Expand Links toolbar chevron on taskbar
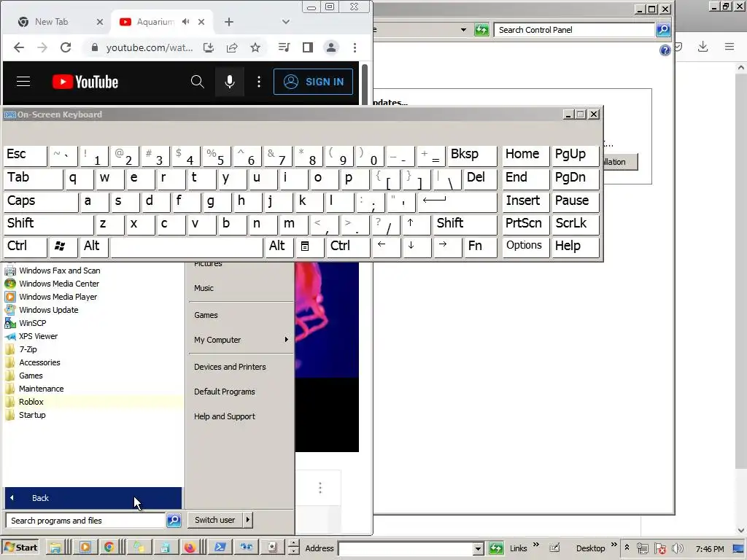Image resolution: width=747 pixels, height=560 pixels. pos(536,544)
